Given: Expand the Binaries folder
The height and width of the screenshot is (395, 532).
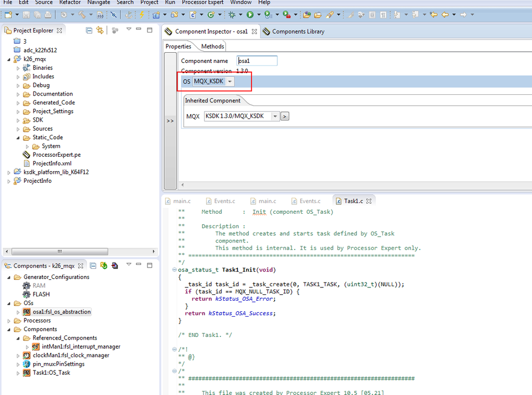Looking at the screenshot, I should coord(18,68).
